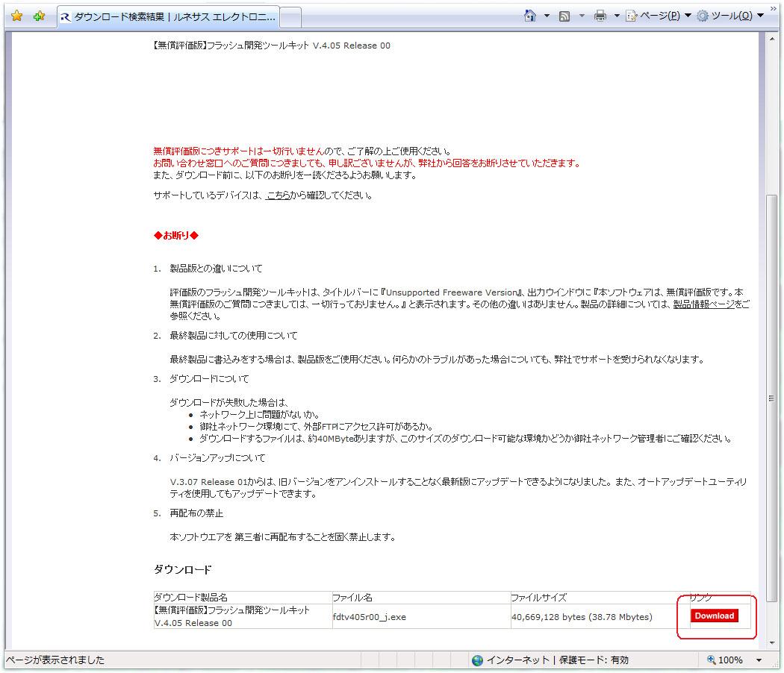The image size is (784, 673).
Task: Select the ダウンロード検索結果 tab
Action: coord(168,16)
